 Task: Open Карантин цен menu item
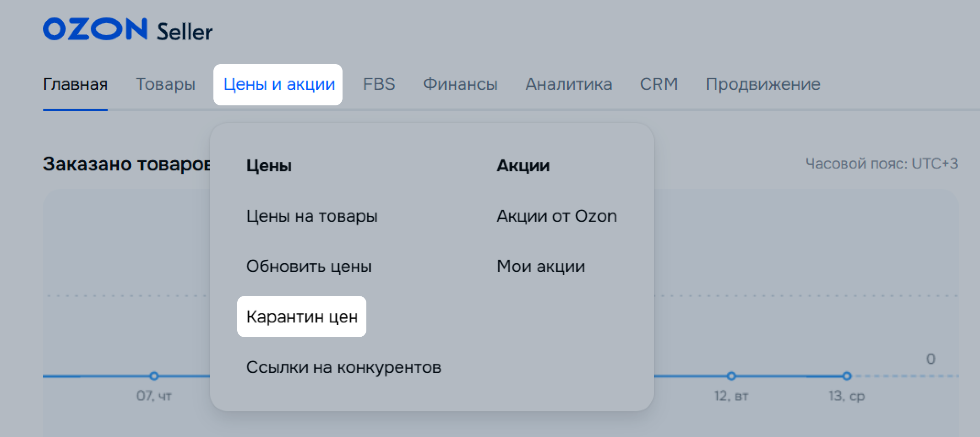tap(302, 317)
